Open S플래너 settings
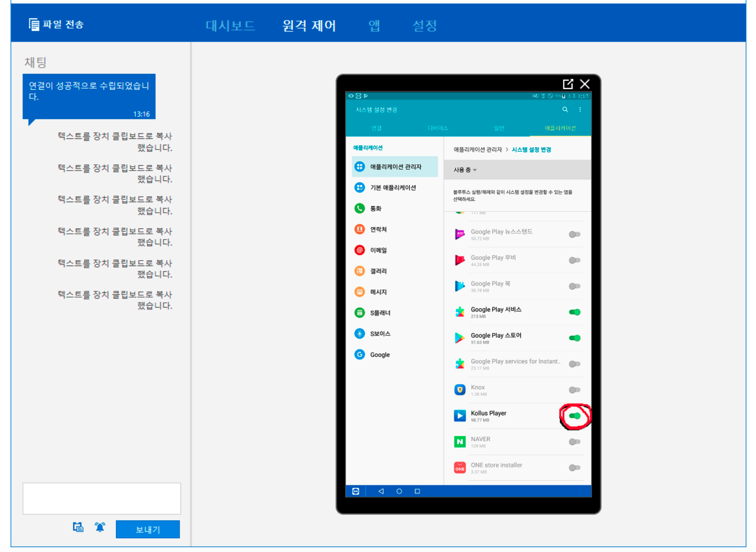Screen dimensions: 756x552 (395, 313)
